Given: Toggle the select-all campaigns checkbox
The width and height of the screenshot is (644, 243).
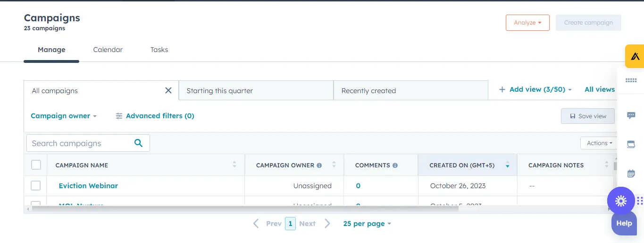Looking at the screenshot, I should [36, 165].
